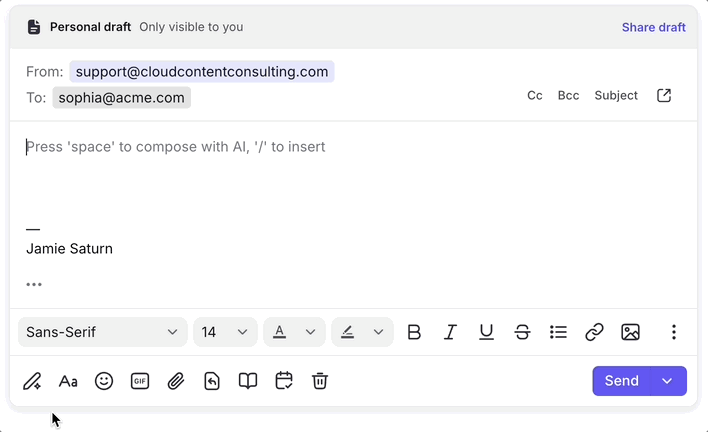Open the Sans-Serif font family dropdown
The width and height of the screenshot is (708, 432).
click(102, 332)
